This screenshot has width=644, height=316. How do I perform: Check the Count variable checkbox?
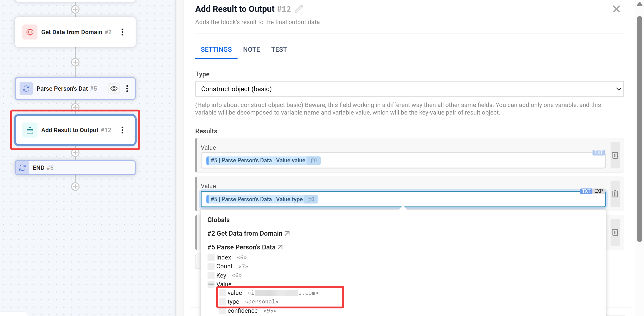tap(211, 266)
